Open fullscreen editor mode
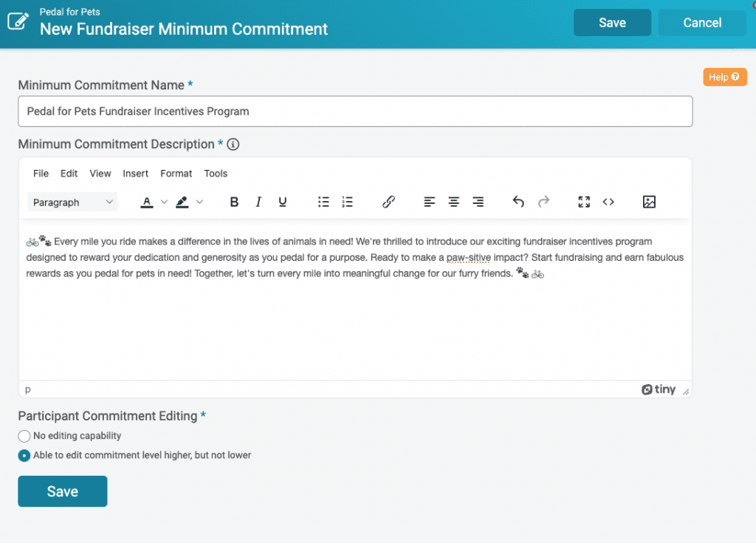This screenshot has width=756, height=543. [584, 202]
